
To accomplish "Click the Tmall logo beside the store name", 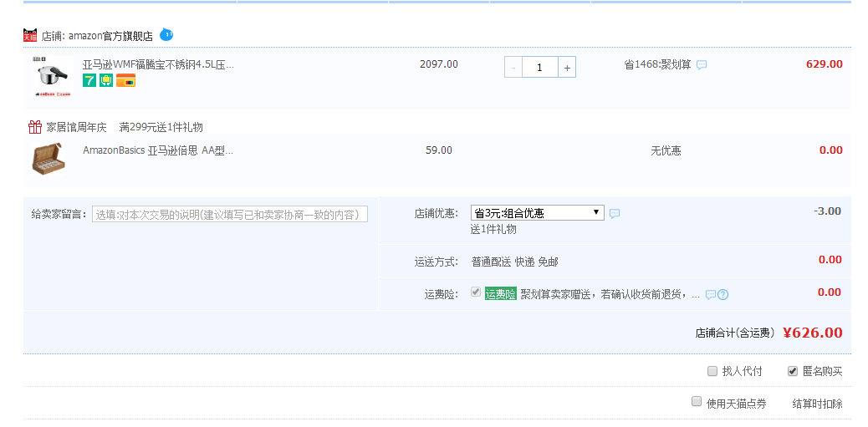I will click(30, 35).
